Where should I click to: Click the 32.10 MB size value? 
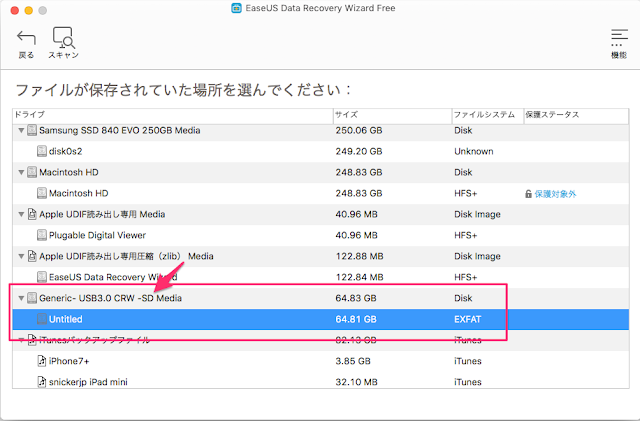coord(356,382)
